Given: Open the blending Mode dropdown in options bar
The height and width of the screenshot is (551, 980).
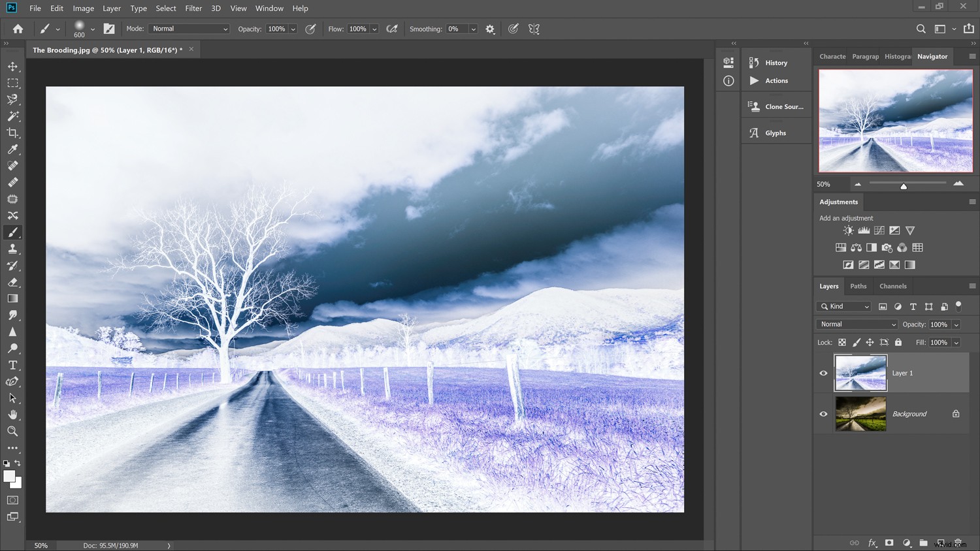Looking at the screenshot, I should 188,28.
